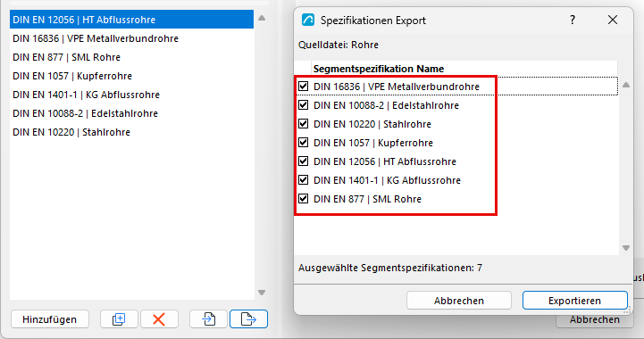
Task: Click the help question mark in dialog
Action: [573, 21]
